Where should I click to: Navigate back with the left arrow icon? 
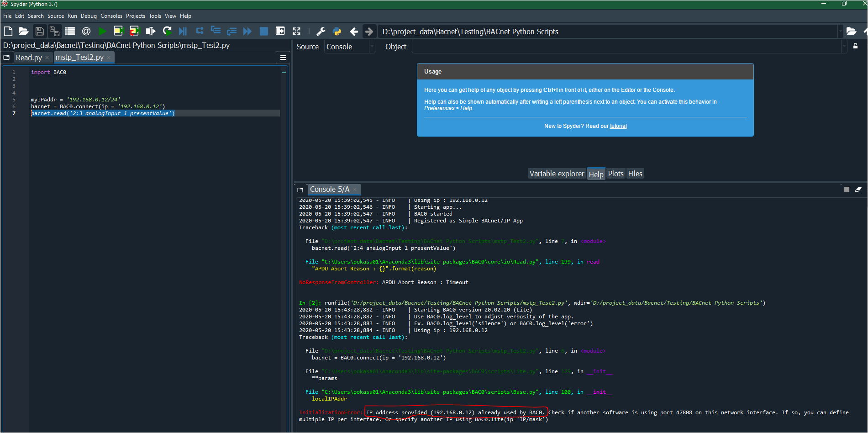coord(354,31)
